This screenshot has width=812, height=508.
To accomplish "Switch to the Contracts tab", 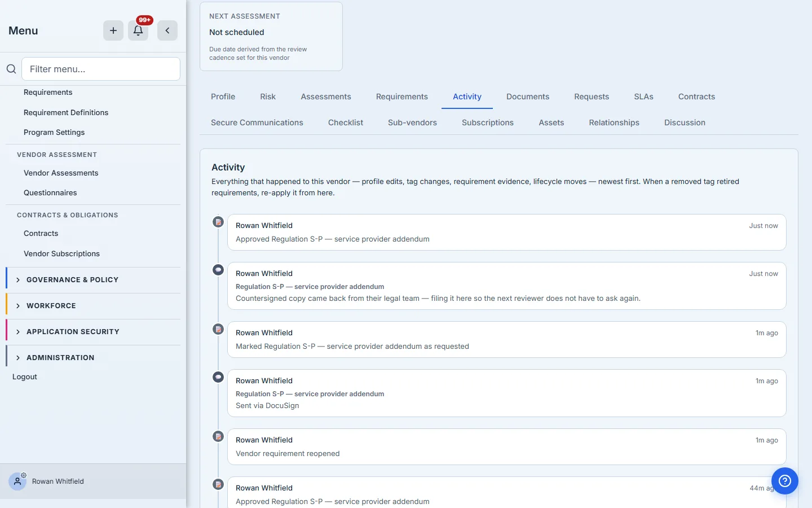I will coord(696,97).
